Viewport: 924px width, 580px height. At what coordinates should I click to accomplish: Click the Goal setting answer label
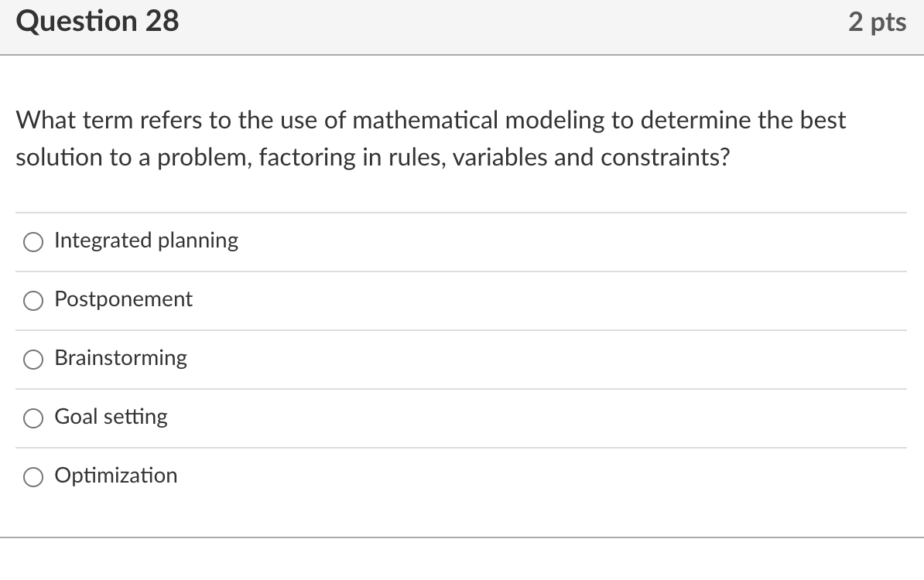[x=111, y=417]
